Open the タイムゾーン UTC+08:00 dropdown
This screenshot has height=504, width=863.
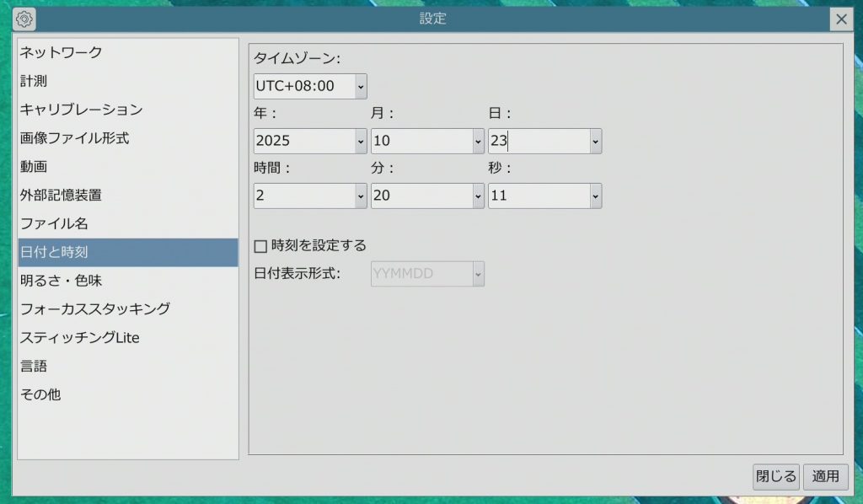click(361, 86)
